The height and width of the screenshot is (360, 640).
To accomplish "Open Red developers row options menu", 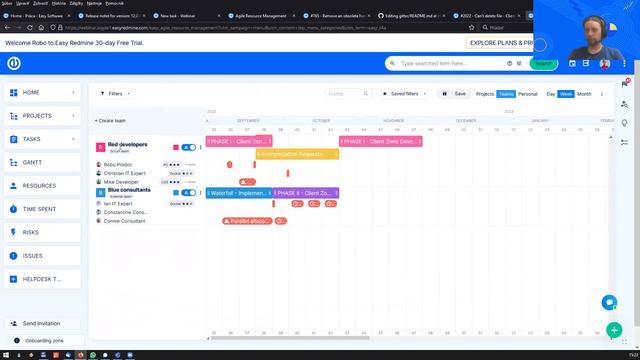I will click(x=200, y=147).
